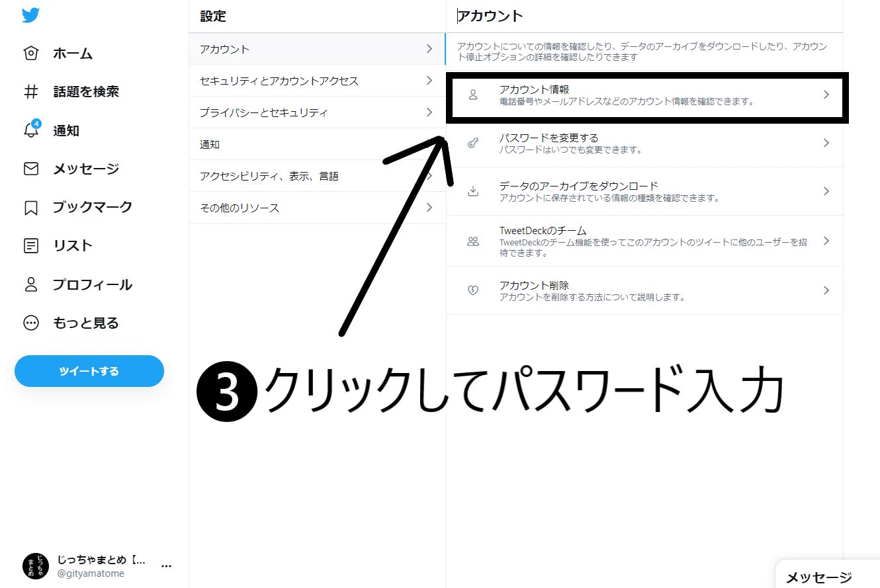Expand chevron on データのアーカイブをダウンロード row
Screen dimensions: 880x588
826,191
